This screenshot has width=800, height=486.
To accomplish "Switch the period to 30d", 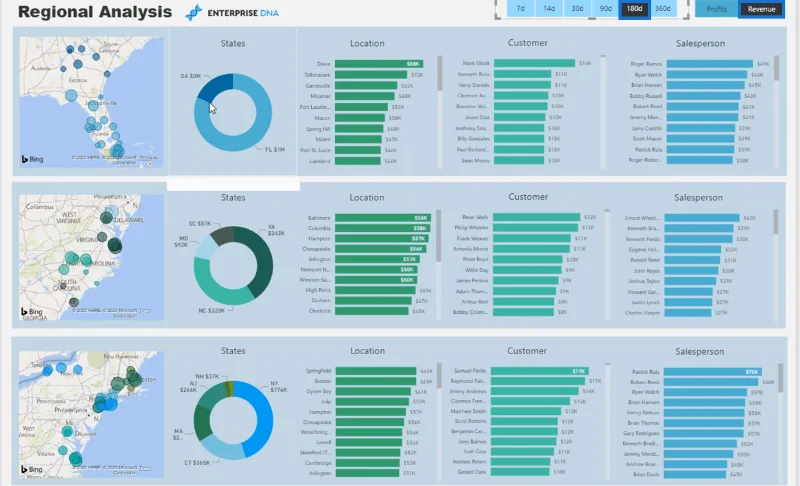I will [x=577, y=9].
